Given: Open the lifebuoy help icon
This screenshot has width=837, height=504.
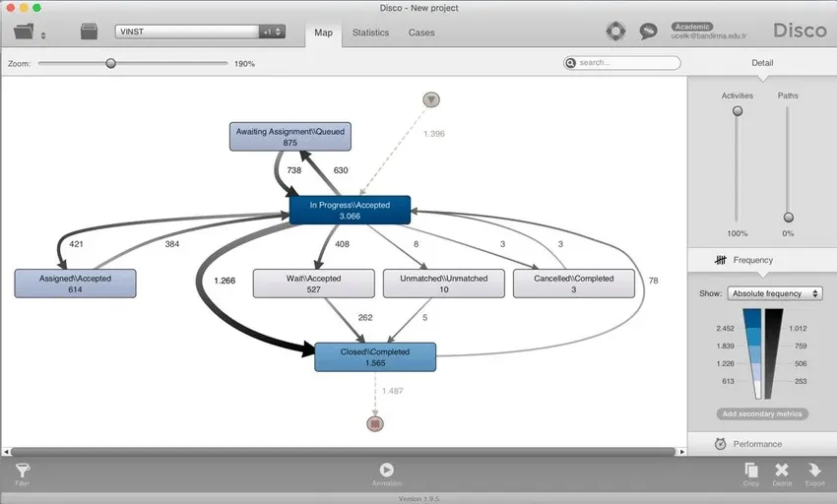Looking at the screenshot, I should (615, 31).
